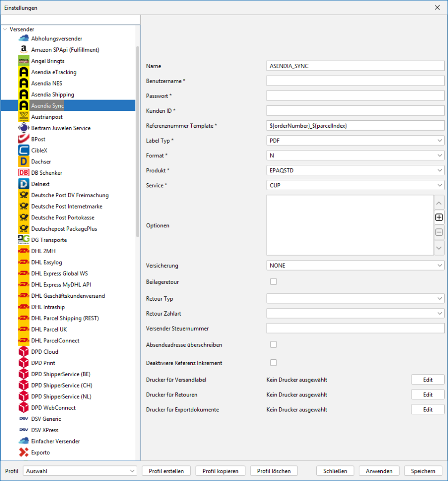Toggle Absendeadresse überschreiben checkbox
This screenshot has height=481, width=448.
click(273, 344)
